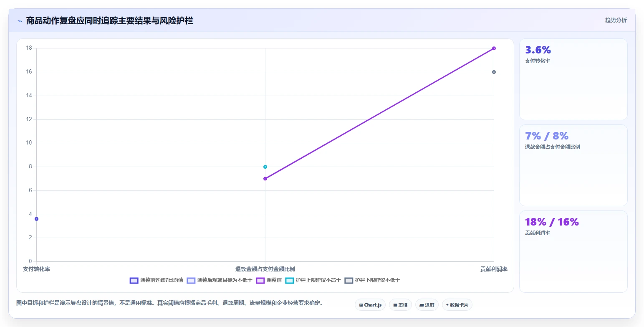
Task: Toggle the purple 调整前 legend swatch
Action: (260, 280)
